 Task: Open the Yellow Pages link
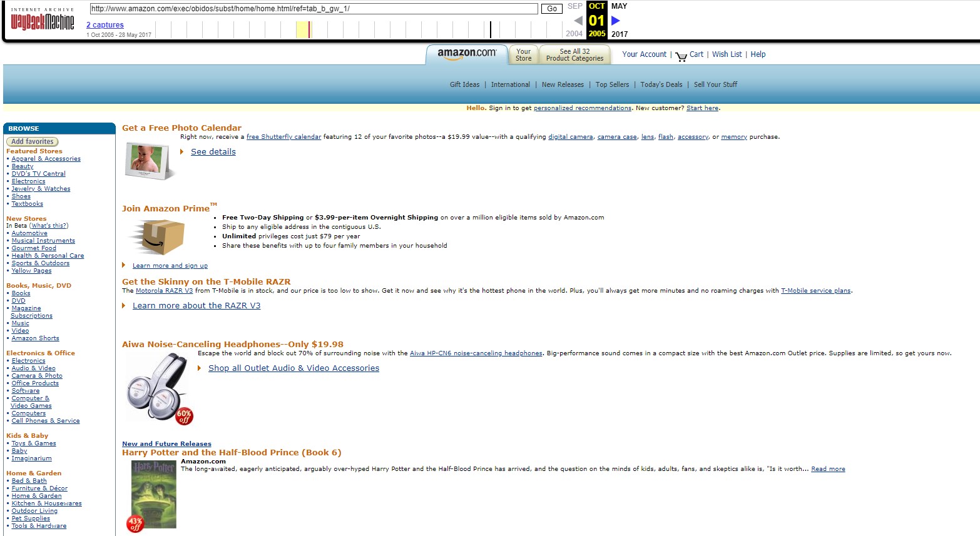[x=31, y=271]
